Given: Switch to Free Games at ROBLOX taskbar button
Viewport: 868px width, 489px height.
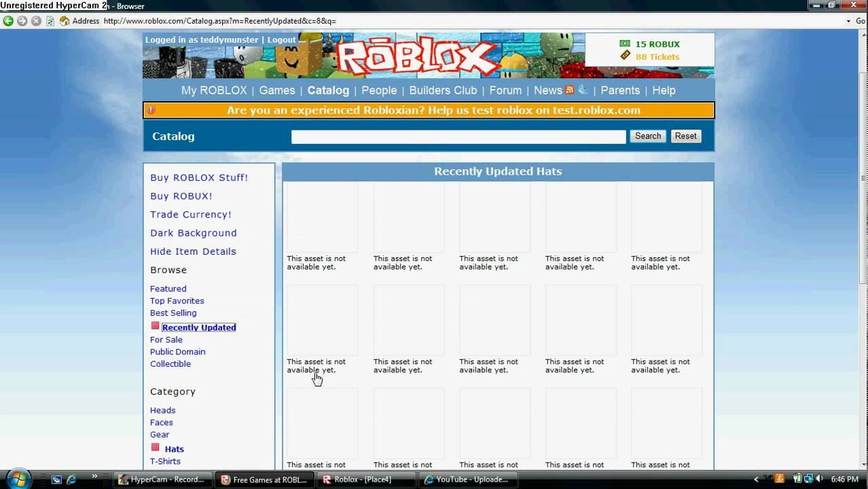Looking at the screenshot, I should (266, 479).
